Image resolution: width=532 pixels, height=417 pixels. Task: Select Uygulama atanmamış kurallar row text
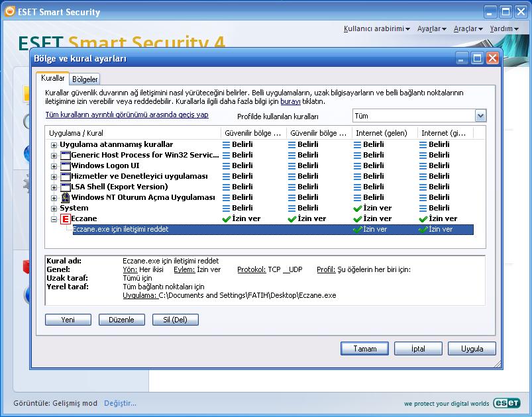pyautogui.click(x=117, y=145)
